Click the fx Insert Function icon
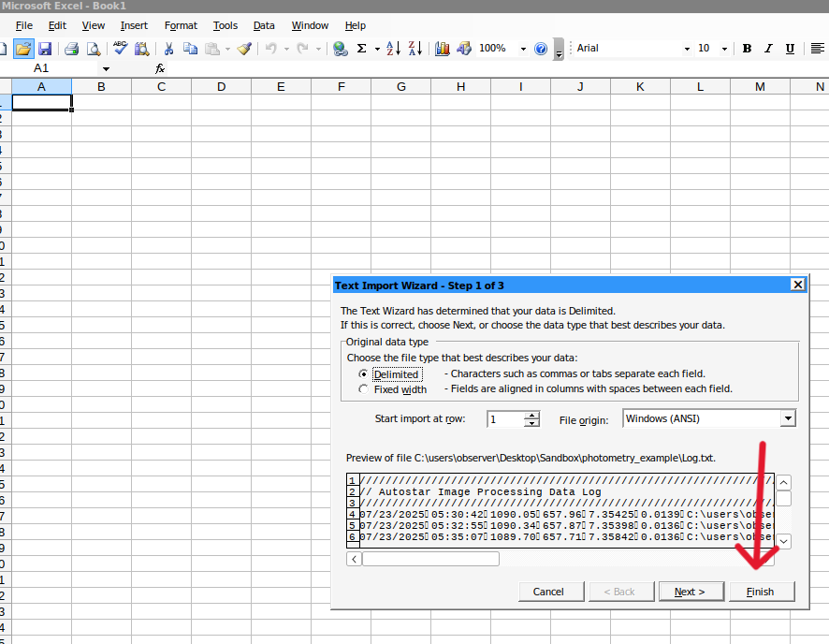 [x=160, y=68]
